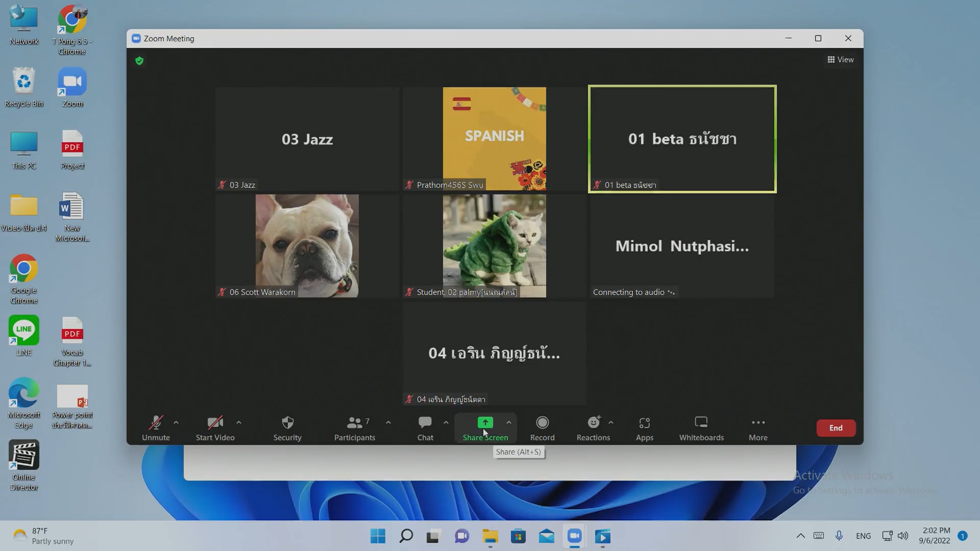
Task: Launch Google Chrome from desktop
Action: tap(24, 279)
